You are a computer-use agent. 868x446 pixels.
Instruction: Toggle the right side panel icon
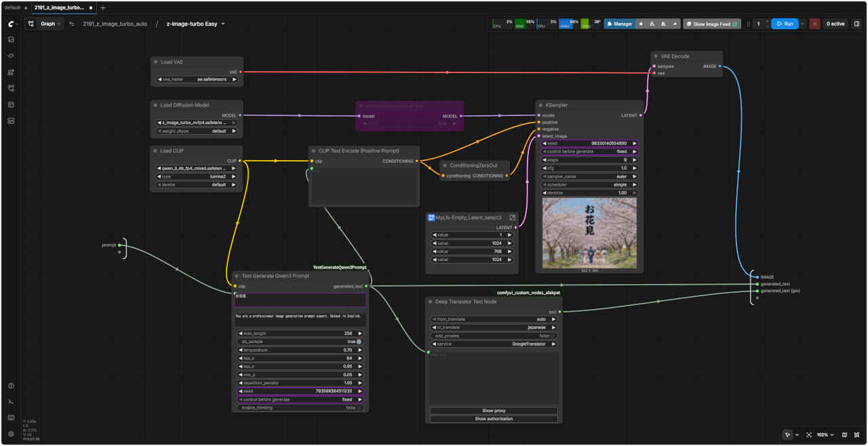(856, 24)
